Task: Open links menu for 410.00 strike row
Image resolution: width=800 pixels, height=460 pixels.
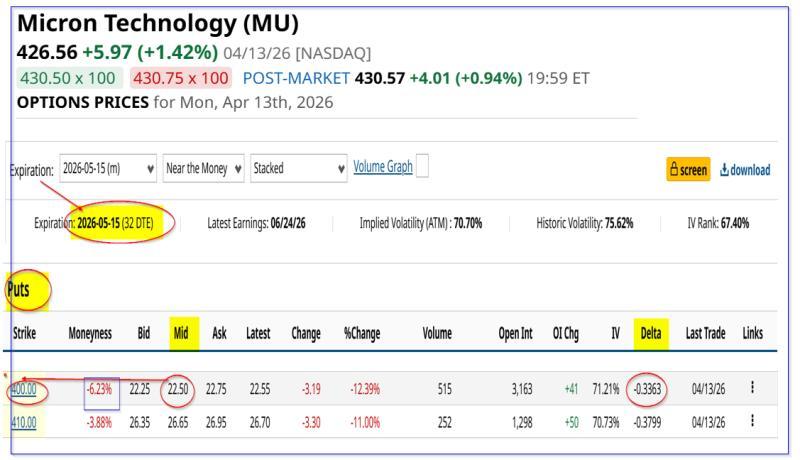Action: (x=752, y=422)
